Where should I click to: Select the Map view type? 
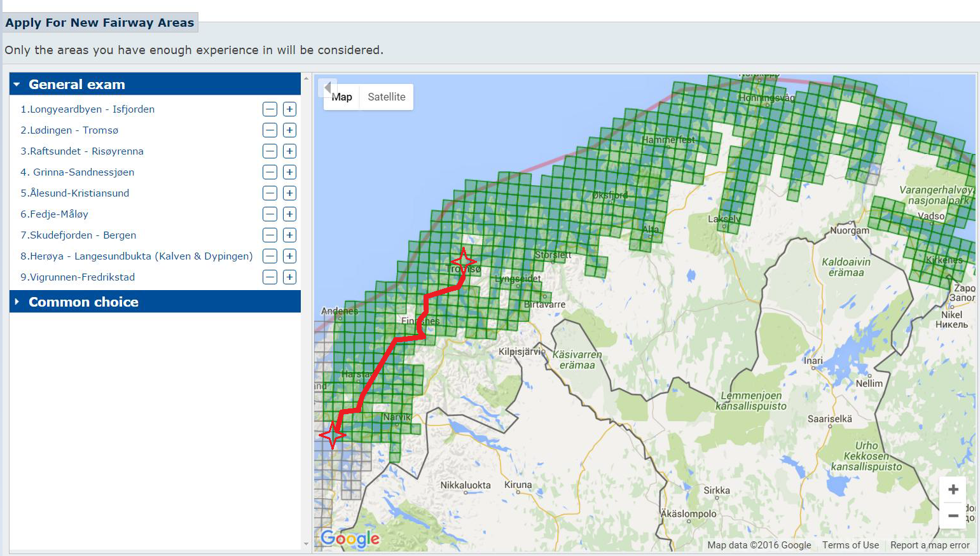point(342,97)
